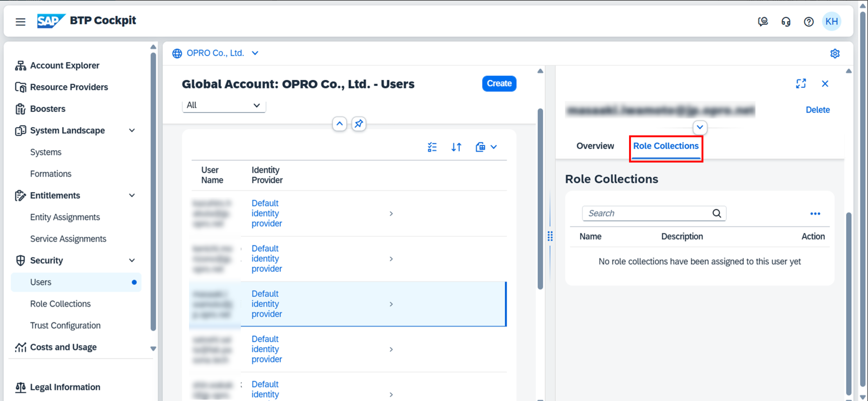Click the sort users table icon
868x401 pixels.
pos(456,147)
